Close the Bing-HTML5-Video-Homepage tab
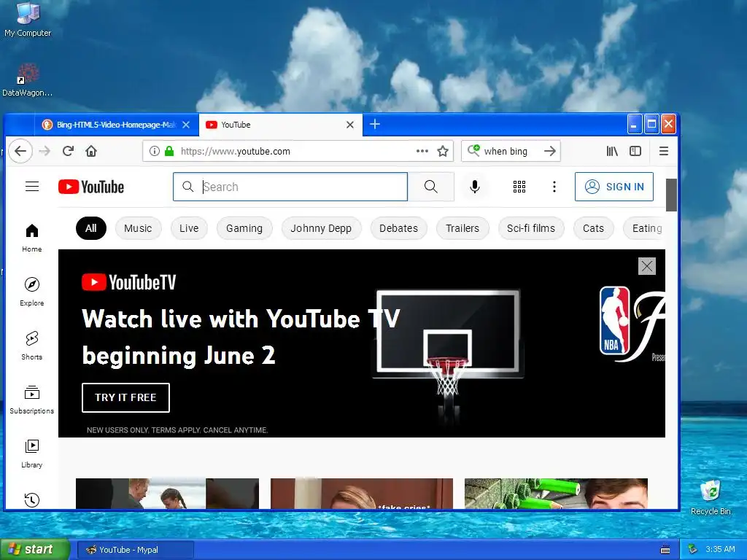 pyautogui.click(x=186, y=125)
